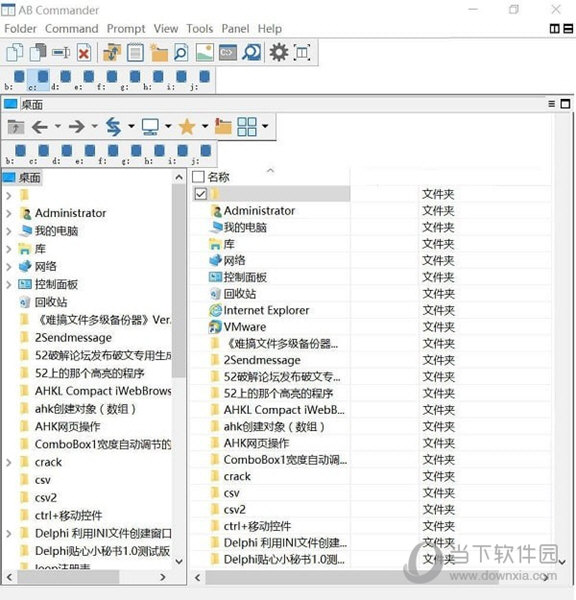
Task: Click the view mode grid icon
Action: point(247,126)
